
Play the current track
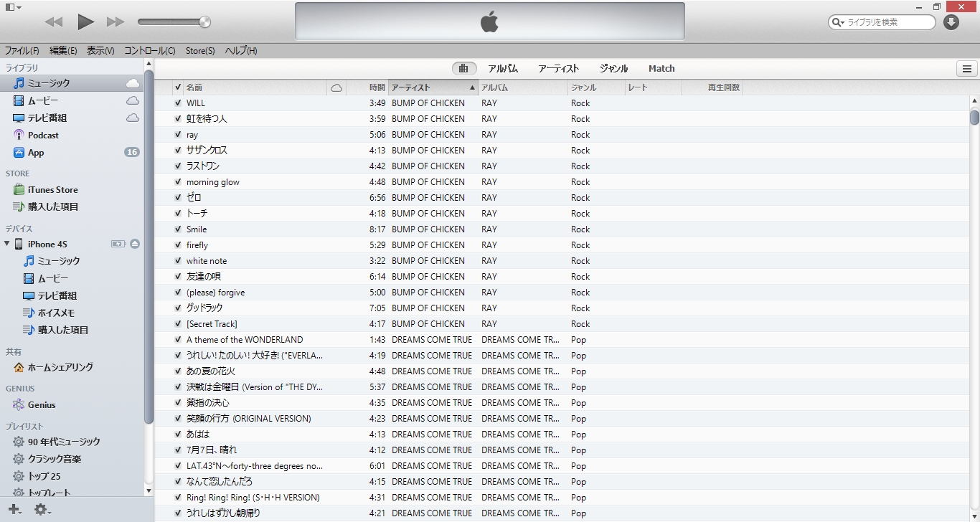[x=86, y=22]
